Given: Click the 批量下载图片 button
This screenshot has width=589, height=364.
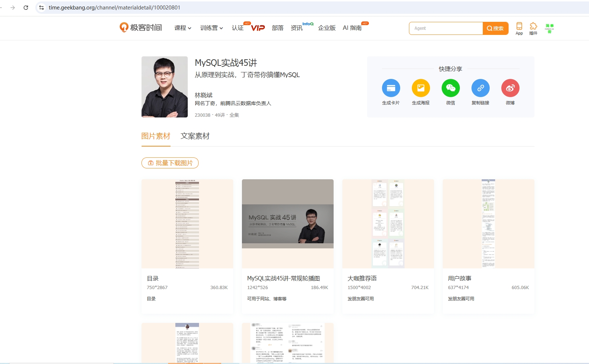Looking at the screenshot, I should 170,163.
